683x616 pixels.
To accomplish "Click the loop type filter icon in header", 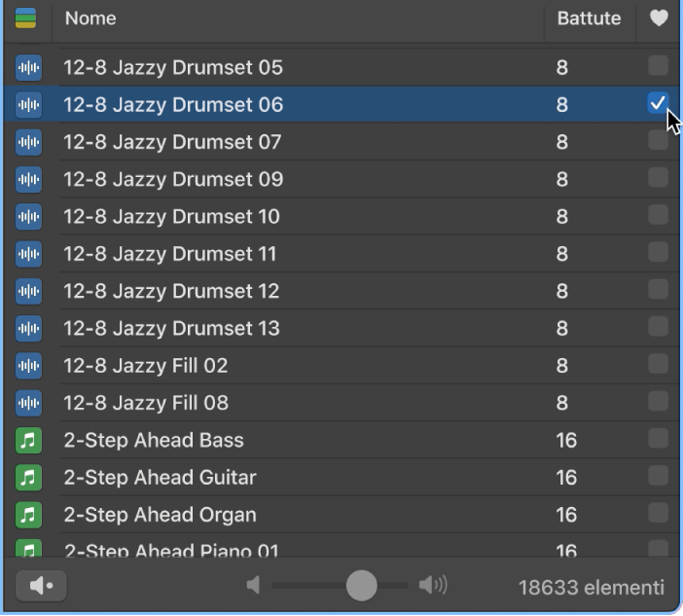I will tap(25, 18).
